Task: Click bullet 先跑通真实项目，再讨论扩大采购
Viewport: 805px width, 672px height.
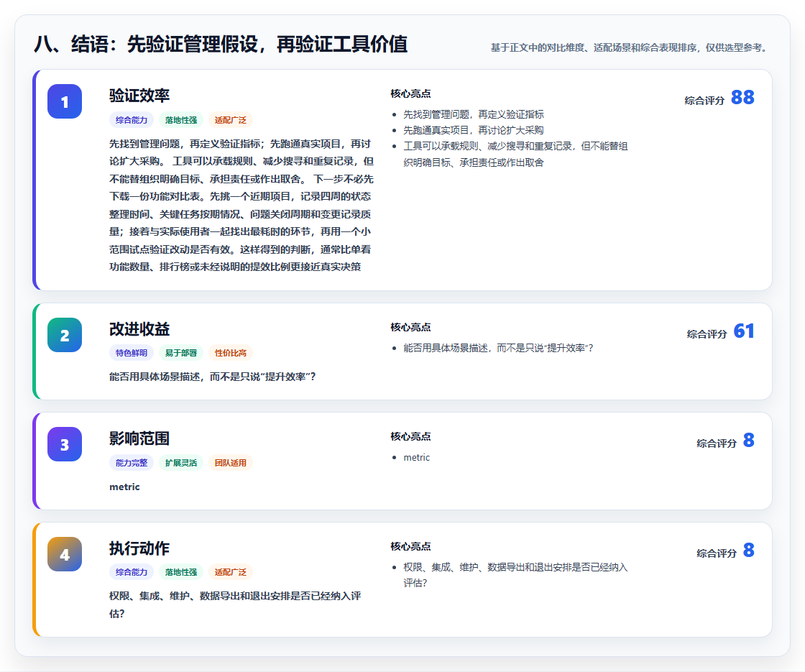Action: coord(474,130)
